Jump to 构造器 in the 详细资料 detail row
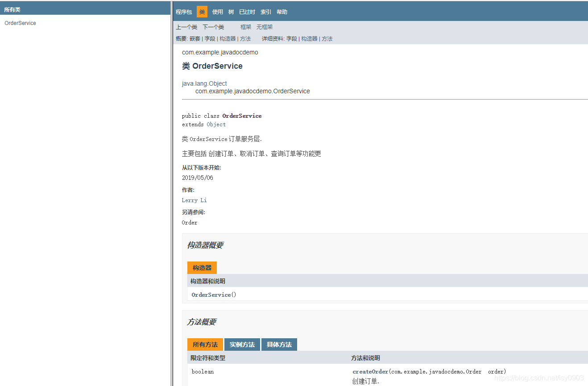 click(x=310, y=39)
